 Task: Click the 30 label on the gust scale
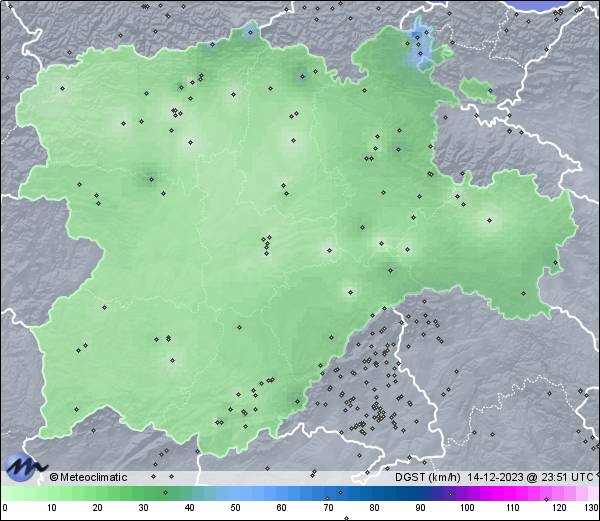(143, 508)
